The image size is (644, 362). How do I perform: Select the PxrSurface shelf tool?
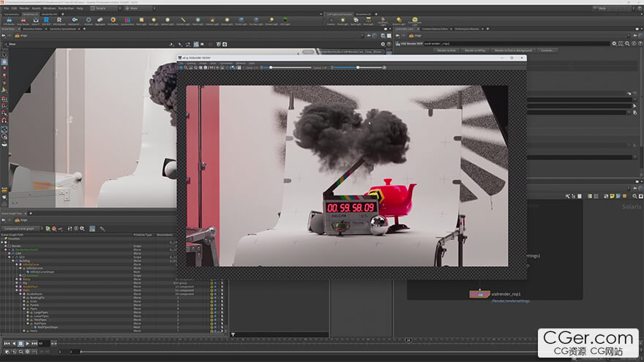coord(113,21)
